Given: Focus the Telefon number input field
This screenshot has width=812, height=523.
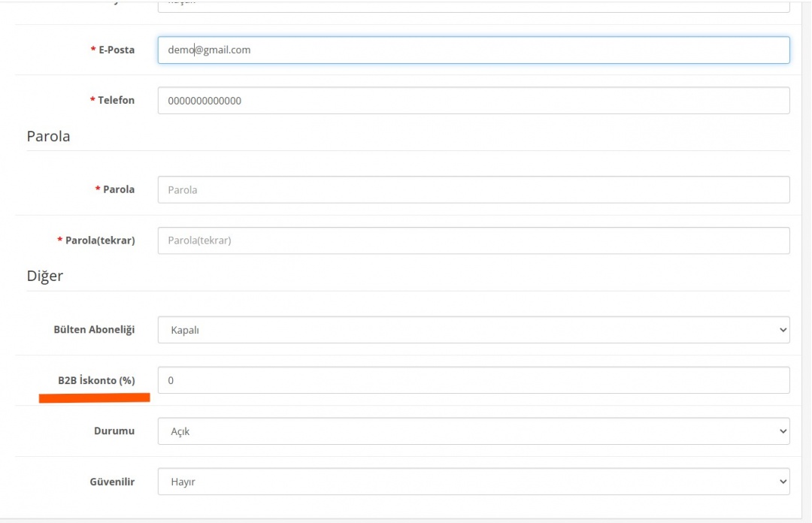Looking at the screenshot, I should pyautogui.click(x=474, y=101).
